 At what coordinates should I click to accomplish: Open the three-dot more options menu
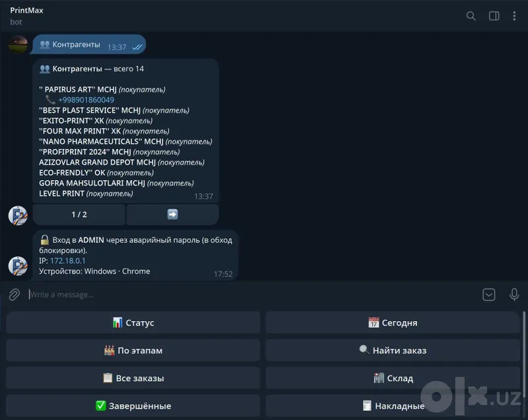tap(514, 16)
